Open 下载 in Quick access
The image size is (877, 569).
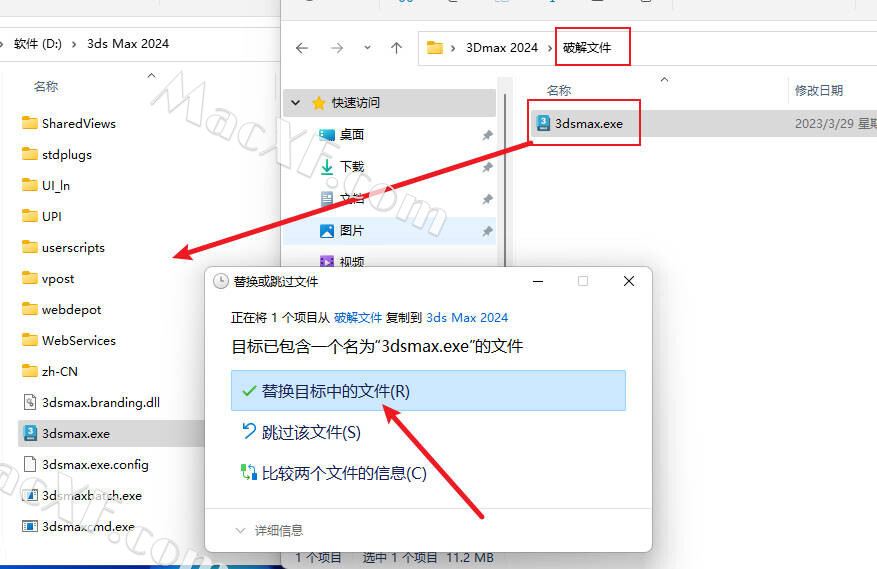pos(342,167)
